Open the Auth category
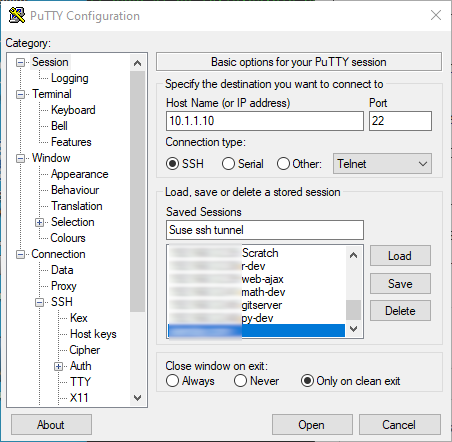452x442 pixels. pyautogui.click(x=80, y=366)
